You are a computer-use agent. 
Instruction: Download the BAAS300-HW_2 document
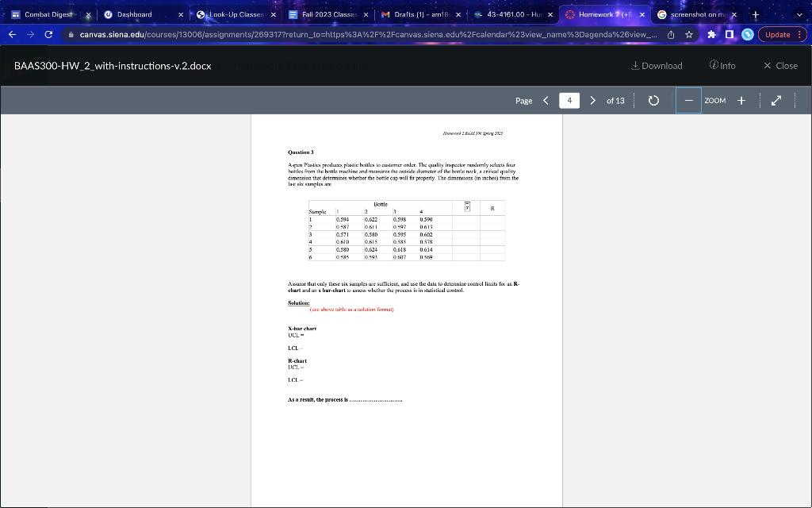[657, 66]
